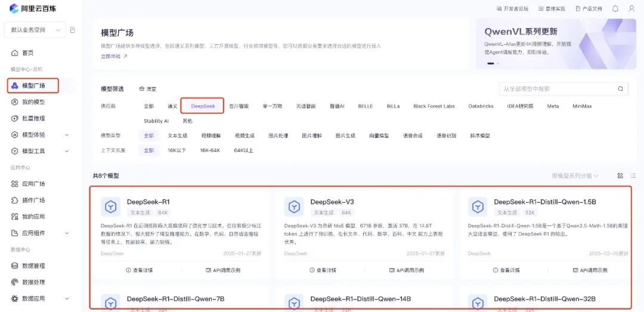
Task: Click the DeepSeek-R1-Distill-Qwen-32B card icon
Action: (x=477, y=303)
